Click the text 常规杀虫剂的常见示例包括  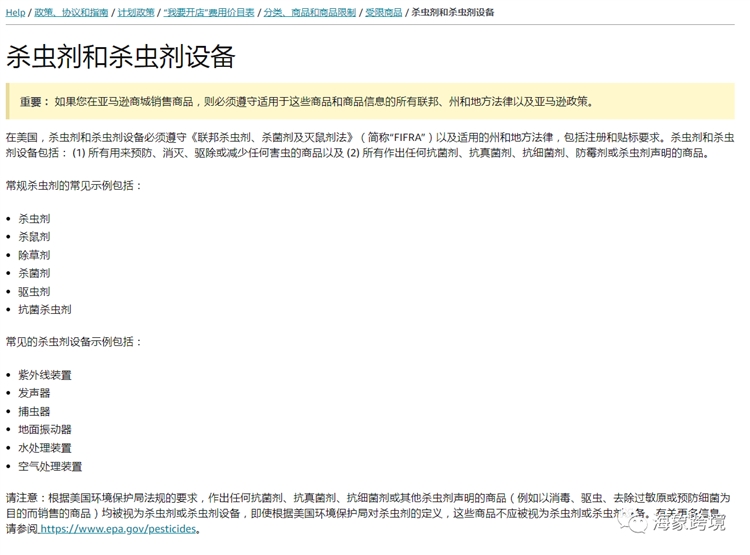click(73, 185)
